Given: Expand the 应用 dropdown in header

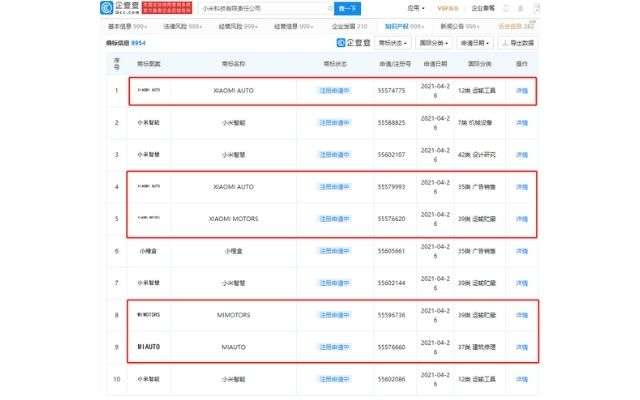Looking at the screenshot, I should 416,8.
